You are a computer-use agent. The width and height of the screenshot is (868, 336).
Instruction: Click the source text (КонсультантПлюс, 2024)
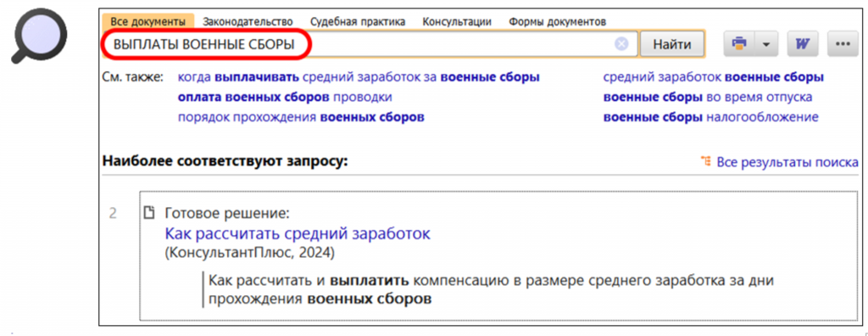(x=250, y=253)
